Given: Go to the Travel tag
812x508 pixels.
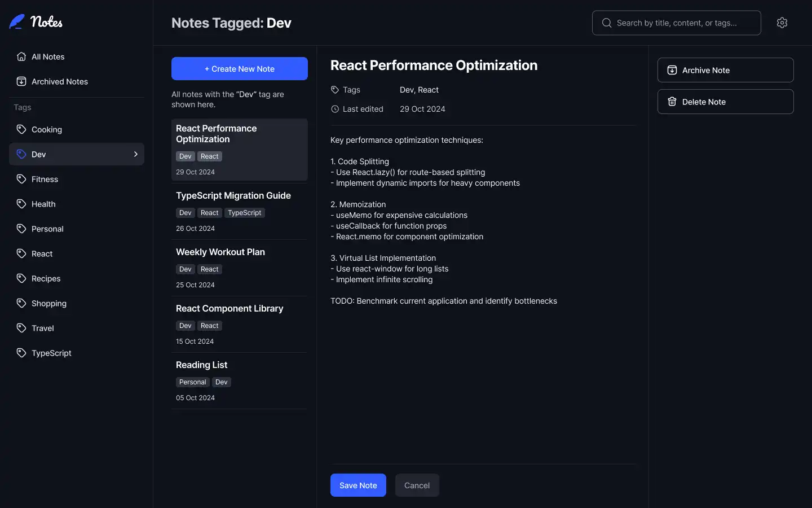Looking at the screenshot, I should pos(43,328).
